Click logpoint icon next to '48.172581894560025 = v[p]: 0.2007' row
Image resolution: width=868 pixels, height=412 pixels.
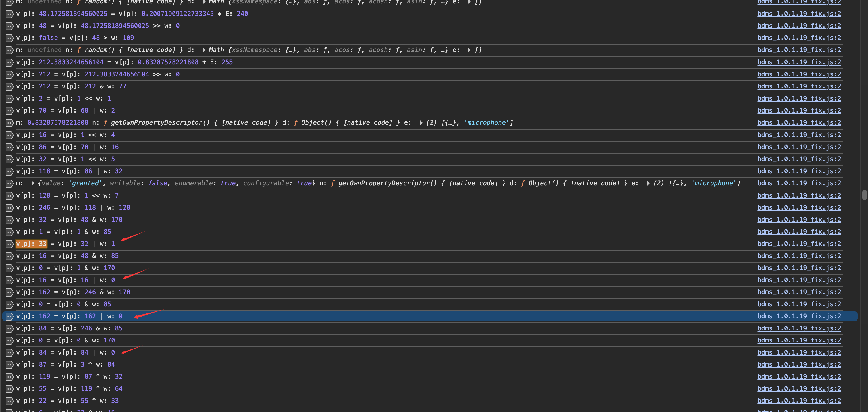(x=10, y=14)
